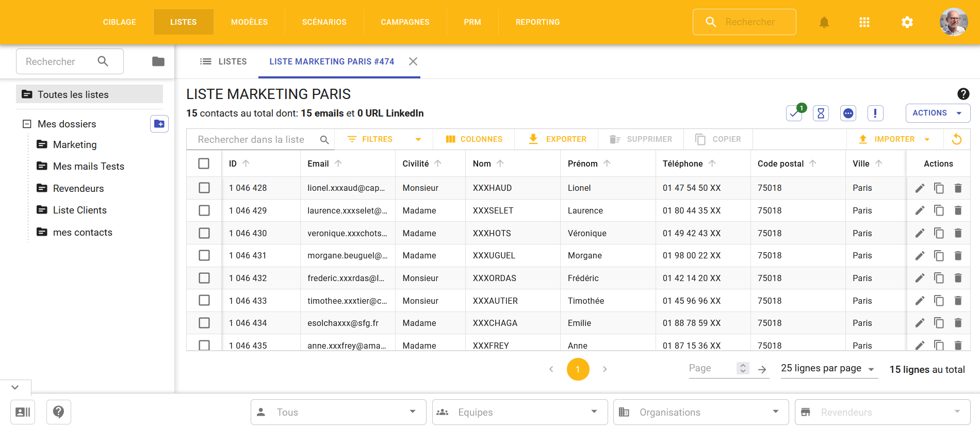Click search icon in list search
Screen dimensions: 980x426
click(324, 140)
